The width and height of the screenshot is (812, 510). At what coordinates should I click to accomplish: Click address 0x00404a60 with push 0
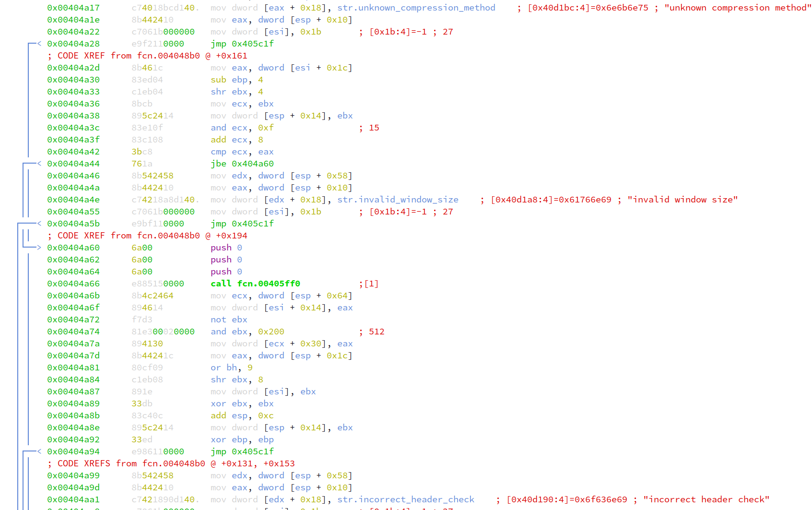coord(73,248)
